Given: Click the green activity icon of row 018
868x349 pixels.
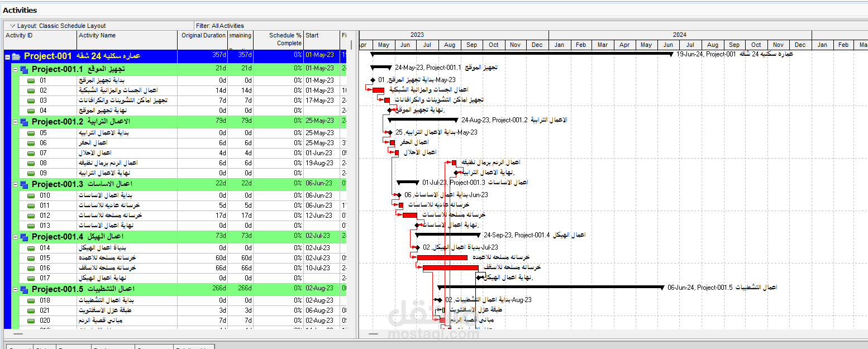Looking at the screenshot, I should tap(31, 300).
